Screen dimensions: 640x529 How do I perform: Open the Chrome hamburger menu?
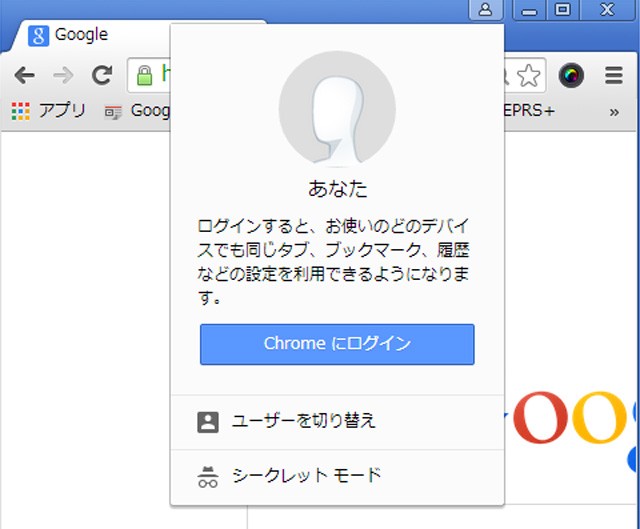(x=614, y=75)
